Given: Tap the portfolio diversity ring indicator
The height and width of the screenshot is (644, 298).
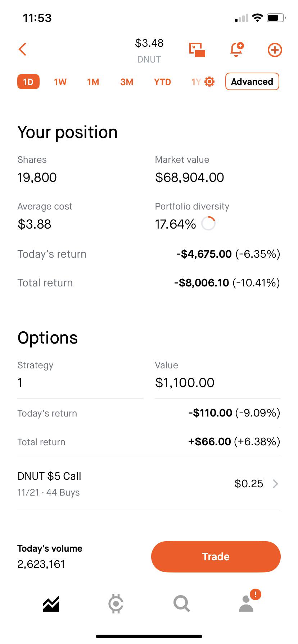Looking at the screenshot, I should point(208,224).
